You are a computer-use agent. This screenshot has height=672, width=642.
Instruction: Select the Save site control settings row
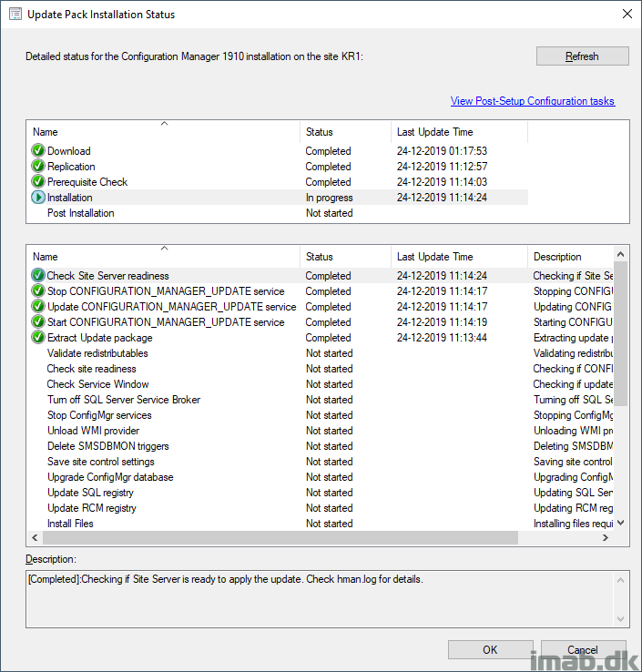321,461
